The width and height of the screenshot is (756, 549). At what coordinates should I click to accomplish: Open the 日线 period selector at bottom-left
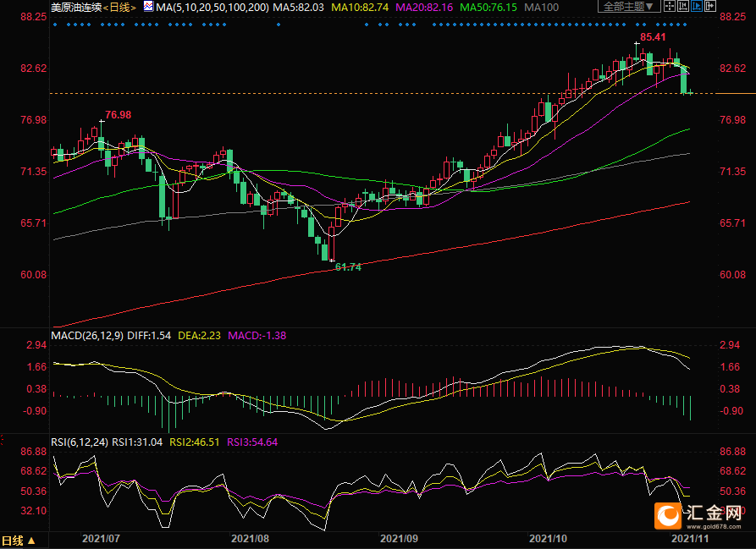coord(19,540)
